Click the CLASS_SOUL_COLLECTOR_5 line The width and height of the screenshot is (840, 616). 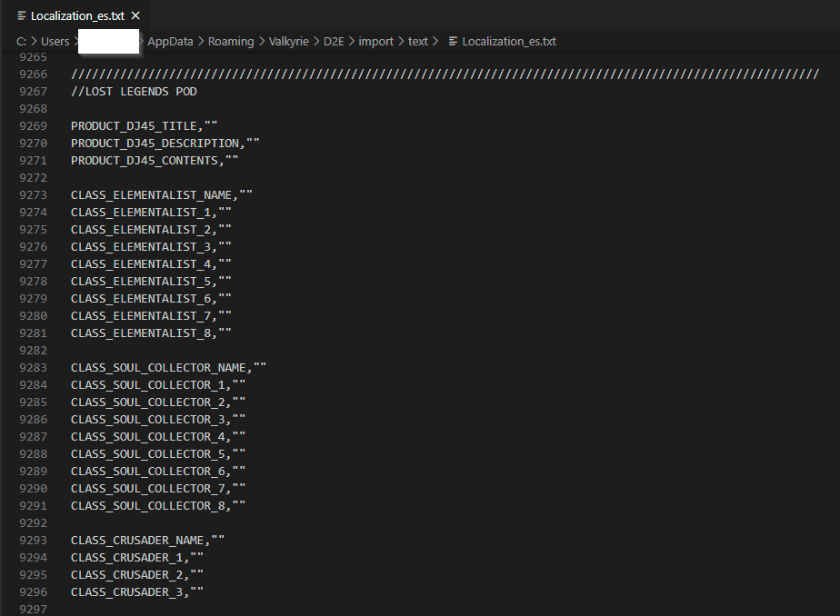(x=158, y=454)
